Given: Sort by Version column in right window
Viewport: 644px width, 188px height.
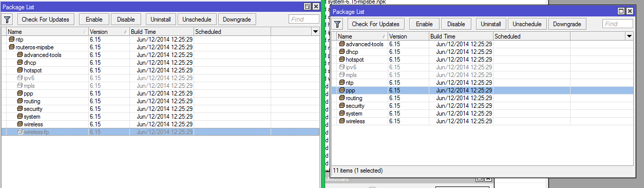Looking at the screenshot, I should (x=408, y=36).
